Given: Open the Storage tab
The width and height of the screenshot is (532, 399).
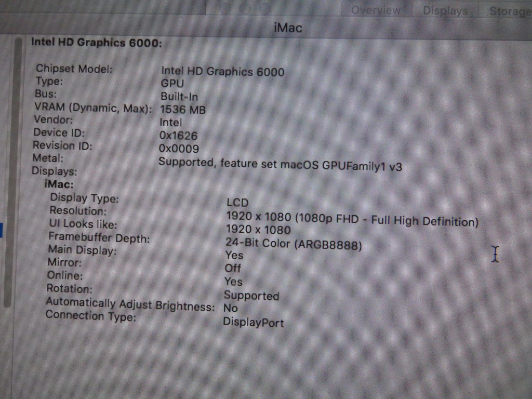Looking at the screenshot, I should pos(510,11).
